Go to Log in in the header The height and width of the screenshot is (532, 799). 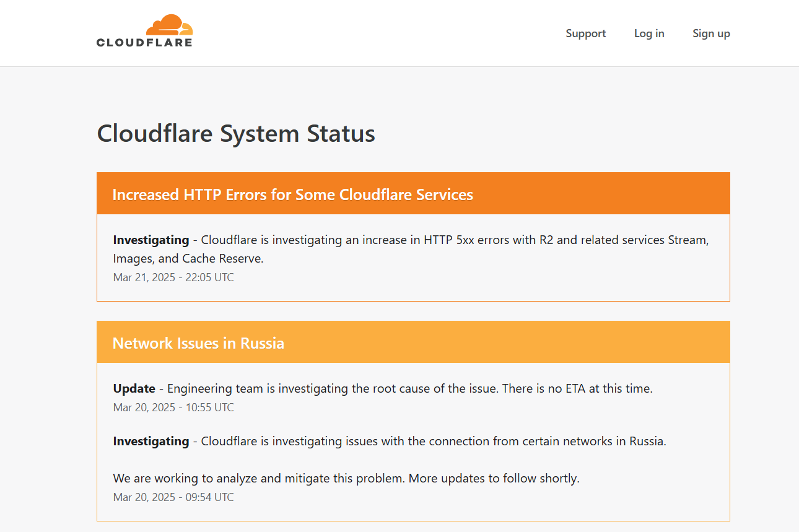coord(649,33)
